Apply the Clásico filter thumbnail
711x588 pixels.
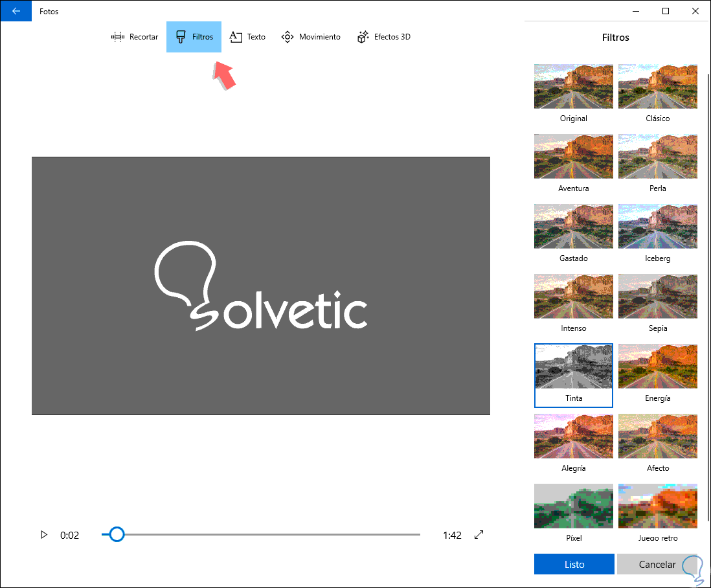657,86
